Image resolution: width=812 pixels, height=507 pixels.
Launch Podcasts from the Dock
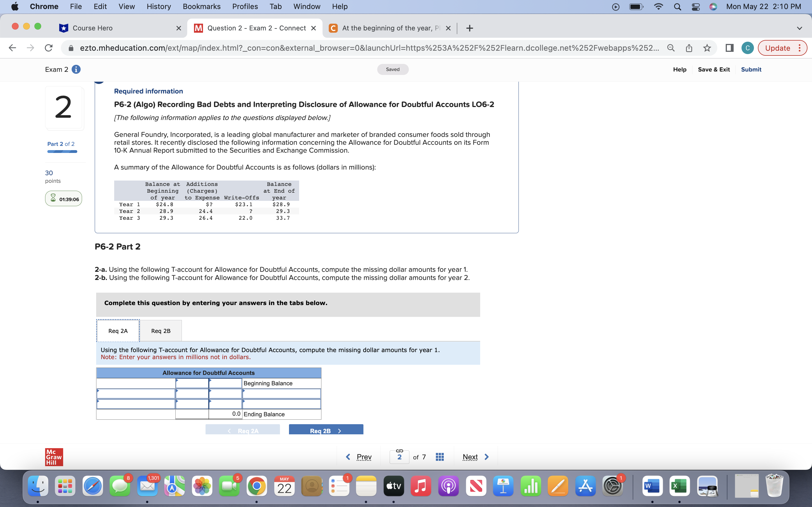[x=448, y=486]
